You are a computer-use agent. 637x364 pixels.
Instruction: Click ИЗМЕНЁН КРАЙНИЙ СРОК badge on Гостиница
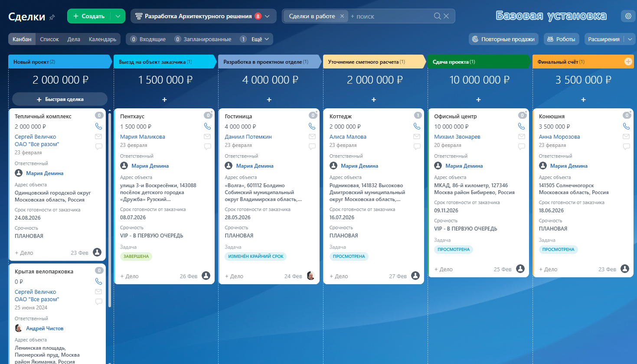256,257
